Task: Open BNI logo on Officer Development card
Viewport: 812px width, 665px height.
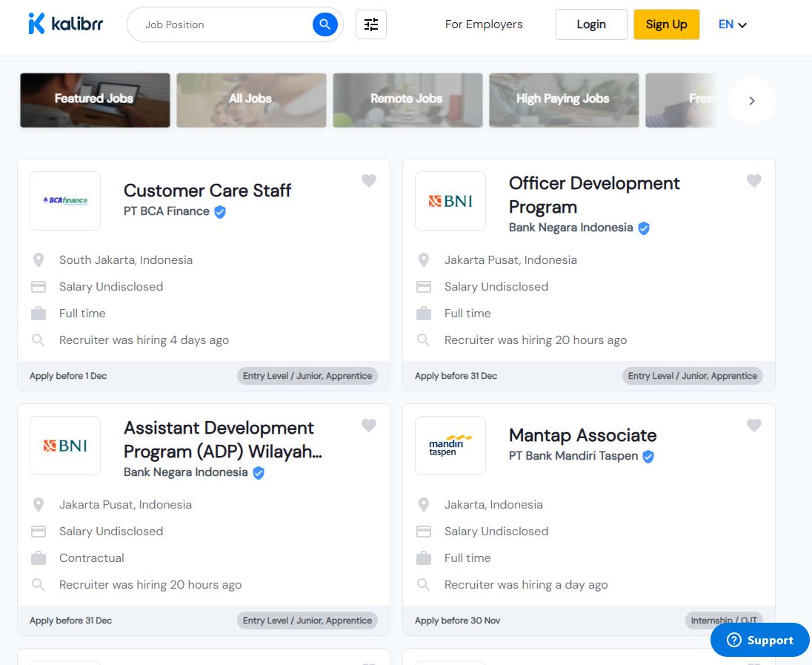Action: [x=450, y=201]
